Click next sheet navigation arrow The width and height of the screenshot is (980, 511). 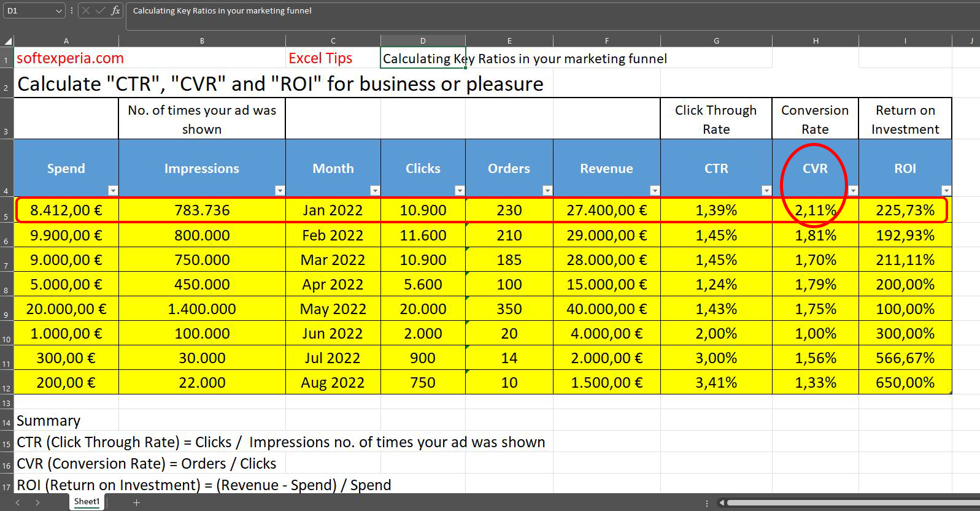(37, 502)
